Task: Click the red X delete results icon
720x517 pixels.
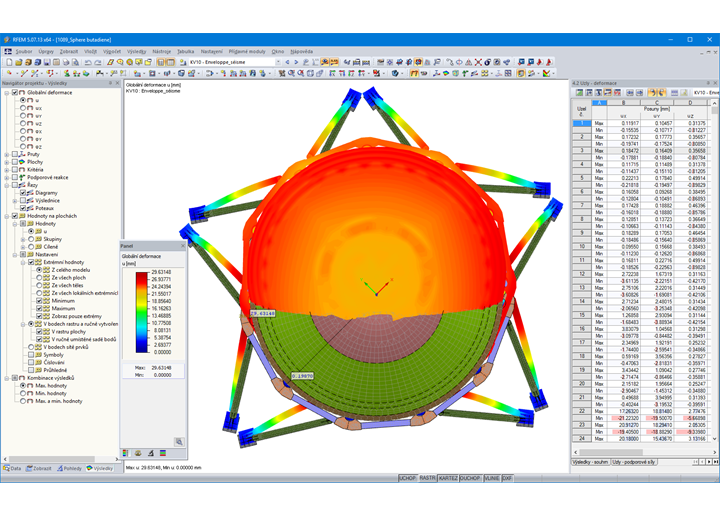Action: (x=478, y=62)
